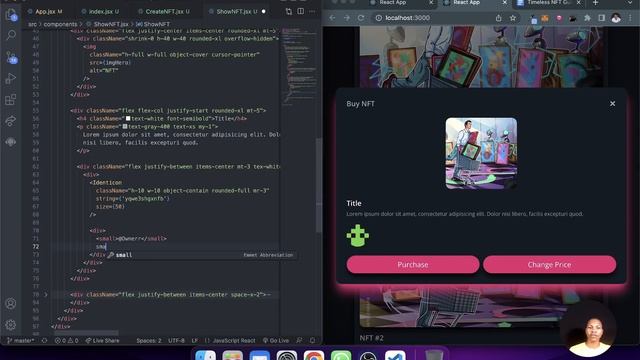Viewport: 640px width, 360px height.
Task: Open the Chrome tab search chevron
Action: (x=630, y=3)
